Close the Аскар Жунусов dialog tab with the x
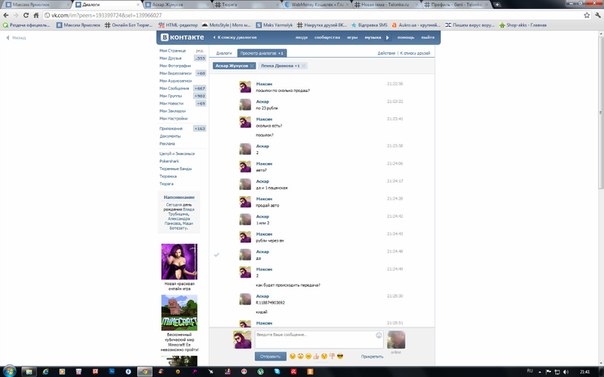 pos(252,66)
